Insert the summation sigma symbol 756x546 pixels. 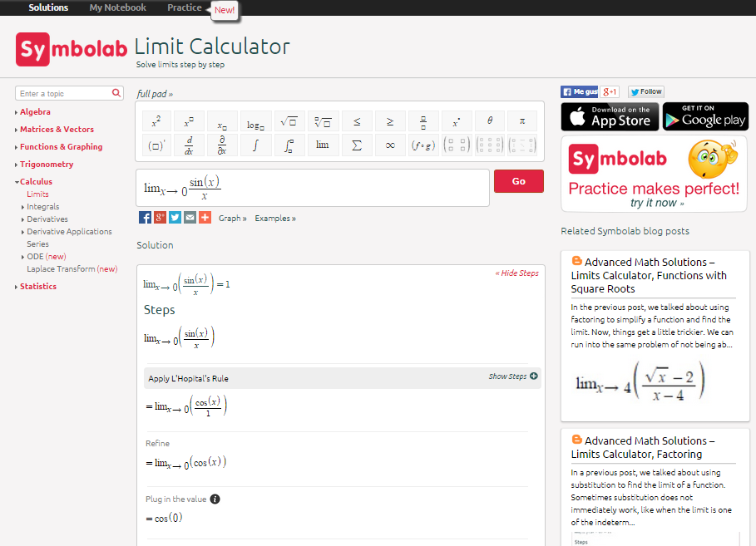click(356, 145)
